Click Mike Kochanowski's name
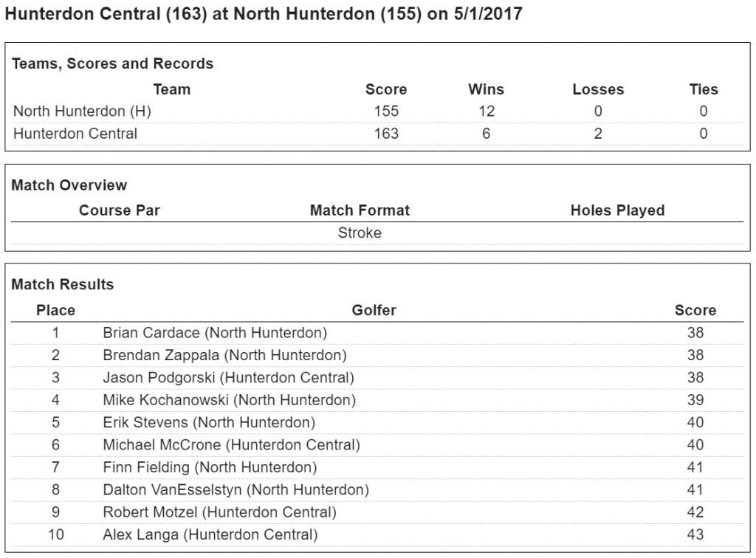The height and width of the screenshot is (558, 756). [229, 400]
